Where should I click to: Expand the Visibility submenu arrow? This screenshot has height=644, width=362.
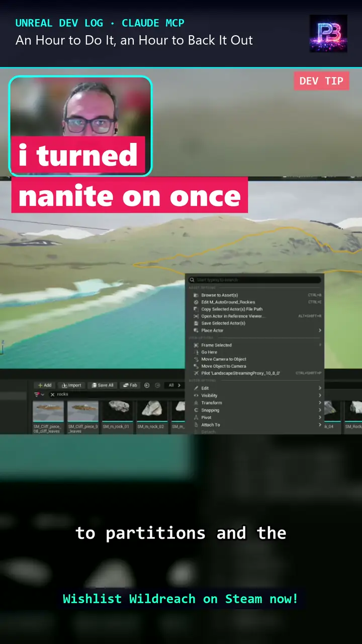pos(320,395)
